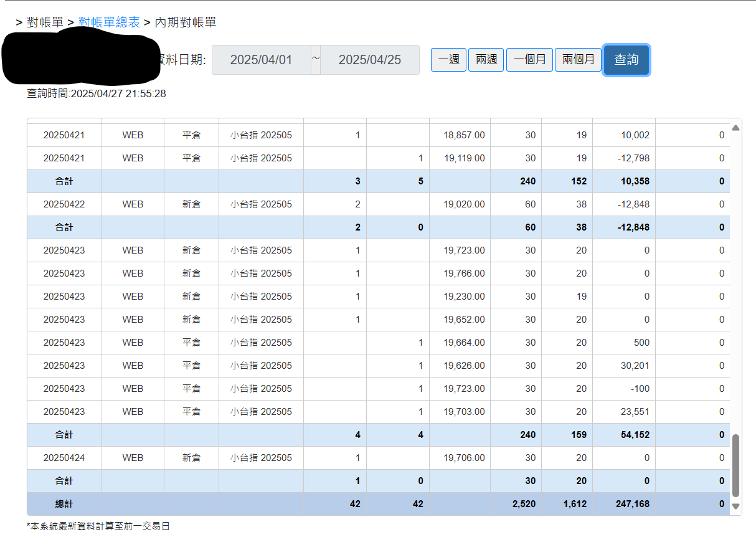Image resolution: width=756 pixels, height=537 pixels.
Task: Click the 內期對帳單 breadcrumb text
Action: [x=186, y=22]
